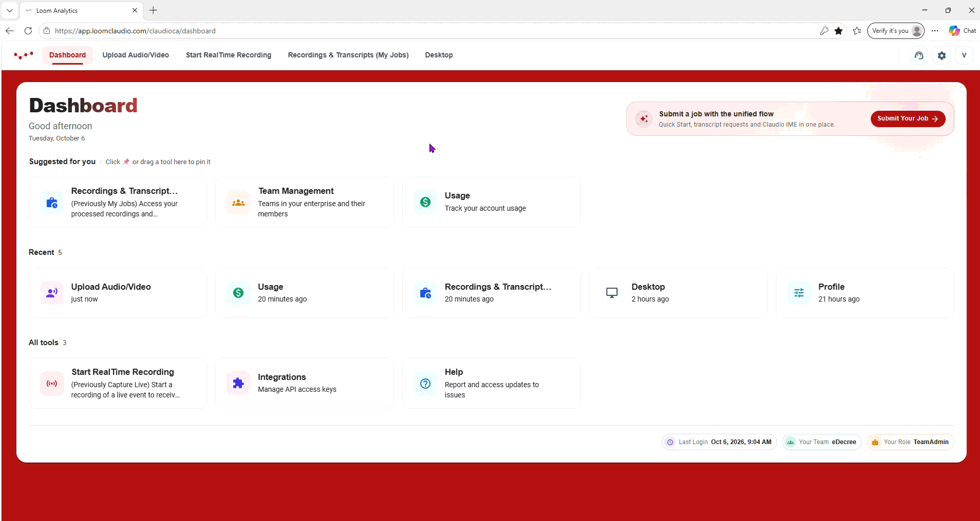980x521 pixels.
Task: Click the Integrations puzzle piece icon
Action: (238, 383)
